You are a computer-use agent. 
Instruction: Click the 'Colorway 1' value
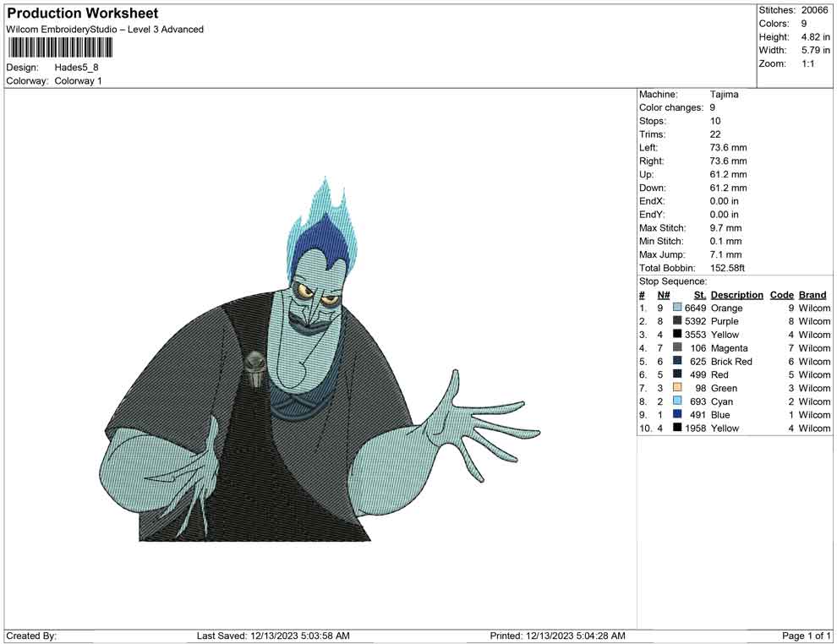tap(78, 80)
